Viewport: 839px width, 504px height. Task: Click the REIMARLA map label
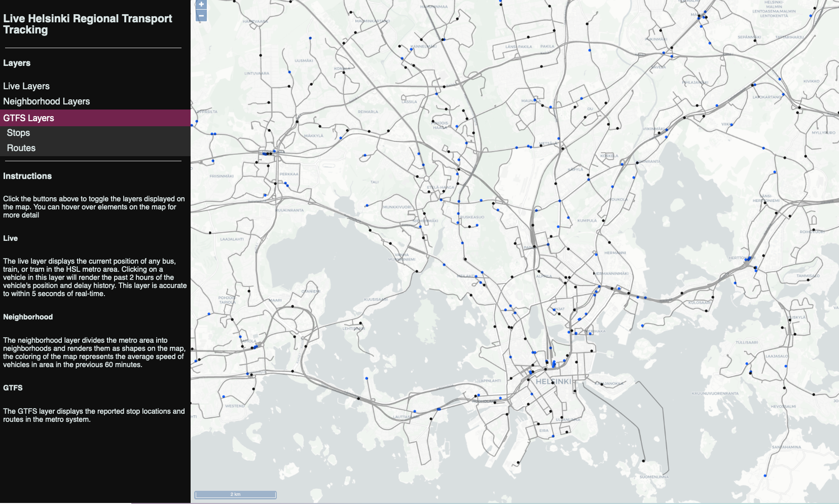tap(368, 112)
